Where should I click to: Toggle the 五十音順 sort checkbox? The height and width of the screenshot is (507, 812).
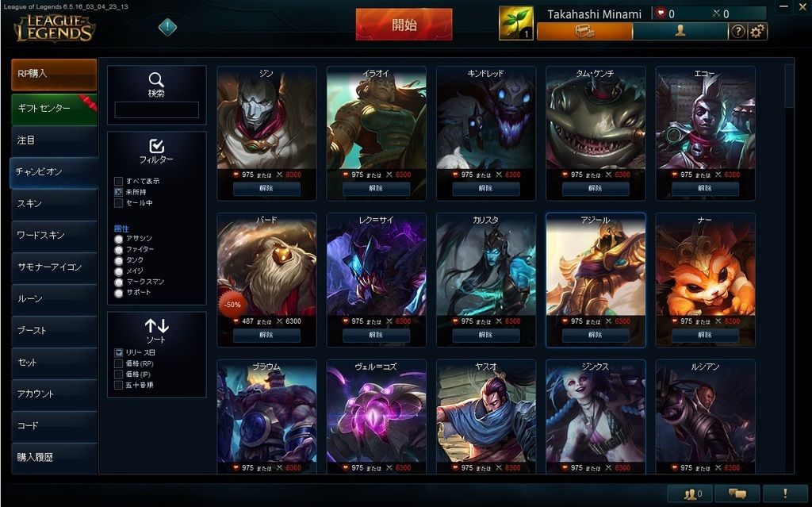[119, 385]
